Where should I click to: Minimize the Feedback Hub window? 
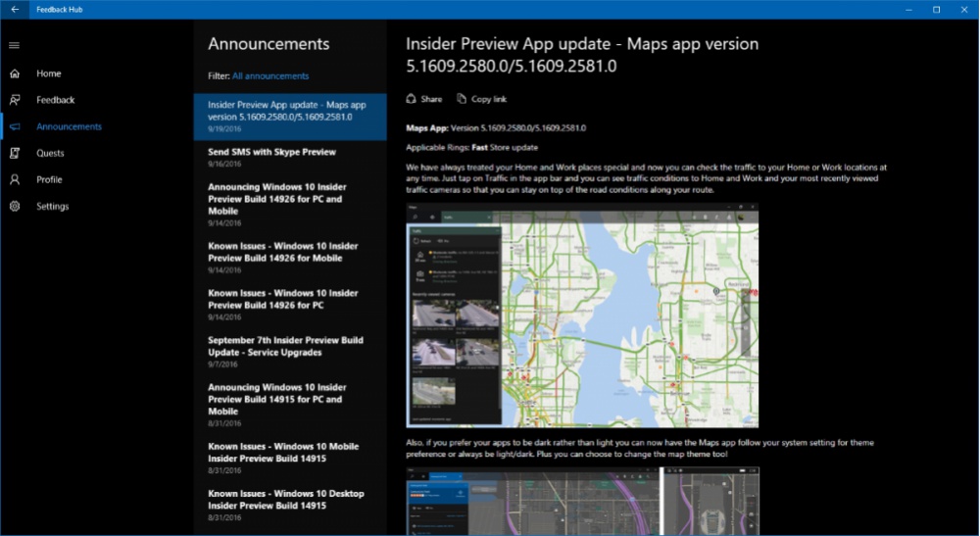point(908,10)
